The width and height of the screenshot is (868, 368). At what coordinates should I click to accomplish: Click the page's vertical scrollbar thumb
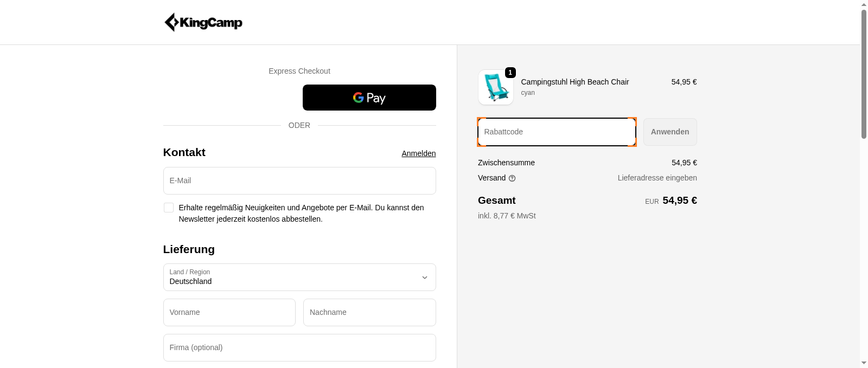pos(864,73)
